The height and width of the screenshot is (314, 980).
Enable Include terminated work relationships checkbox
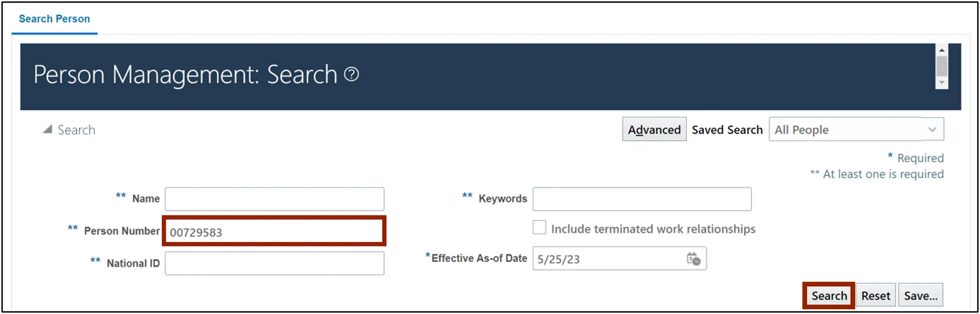pyautogui.click(x=539, y=228)
